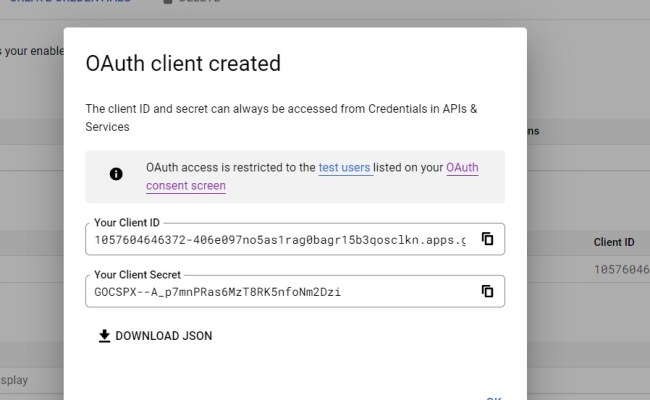Select the Your Client ID field
Screen dimensions: 650x400
pos(295,239)
